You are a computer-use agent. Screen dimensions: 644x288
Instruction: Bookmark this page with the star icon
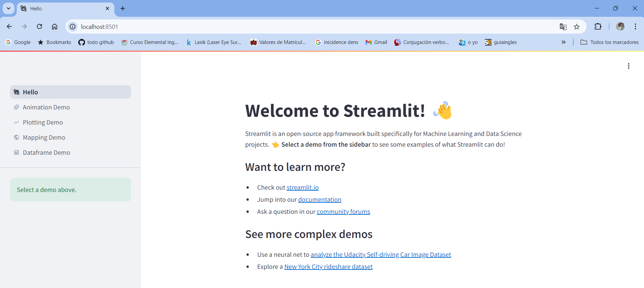(x=577, y=27)
